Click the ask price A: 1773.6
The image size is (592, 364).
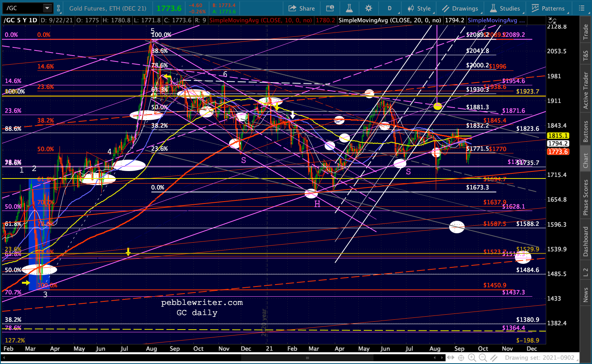point(224,11)
